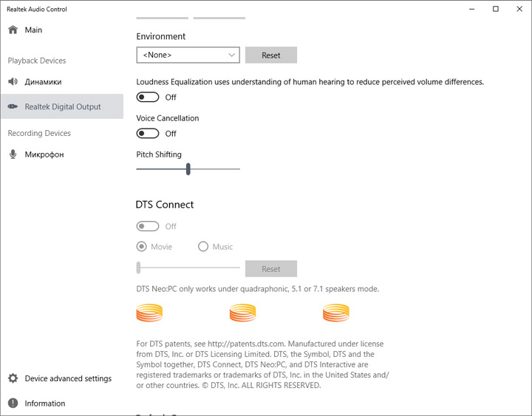Click the Recording Devices heading
The height and width of the screenshot is (416, 532).
click(x=39, y=133)
